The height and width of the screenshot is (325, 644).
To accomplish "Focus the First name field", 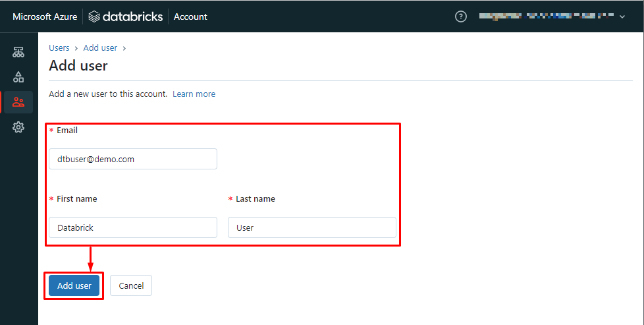I will tap(132, 227).
